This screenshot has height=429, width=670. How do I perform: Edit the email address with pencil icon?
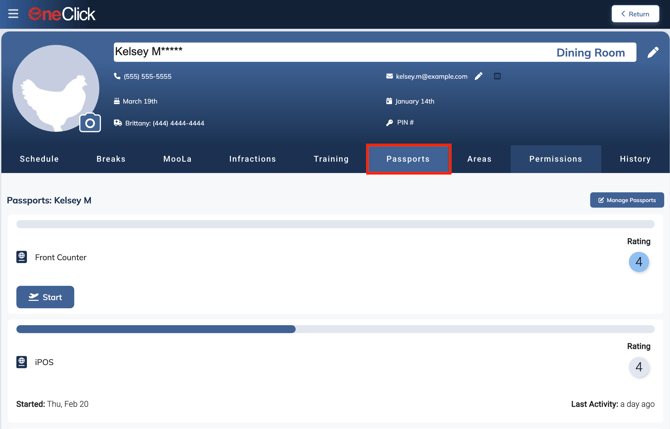point(479,76)
